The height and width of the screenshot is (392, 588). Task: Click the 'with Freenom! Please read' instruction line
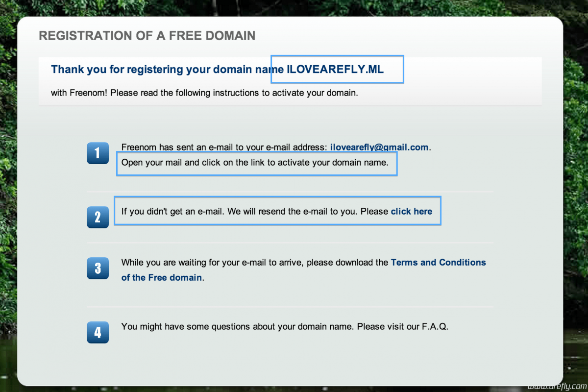(204, 93)
